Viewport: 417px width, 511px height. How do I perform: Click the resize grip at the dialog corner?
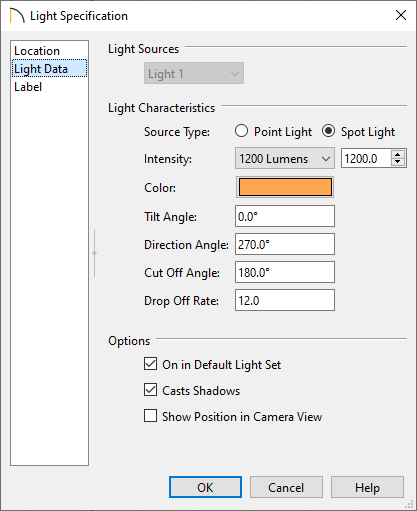[x=409, y=504]
